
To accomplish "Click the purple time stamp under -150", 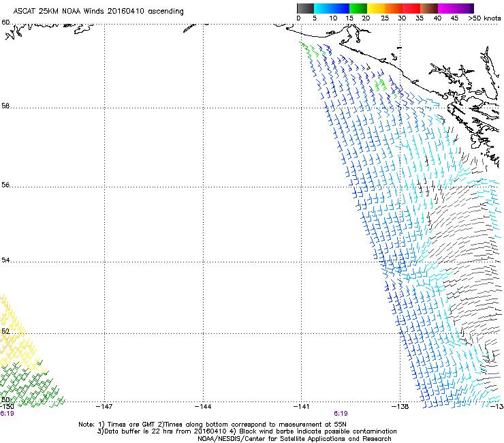I will tap(7, 414).
